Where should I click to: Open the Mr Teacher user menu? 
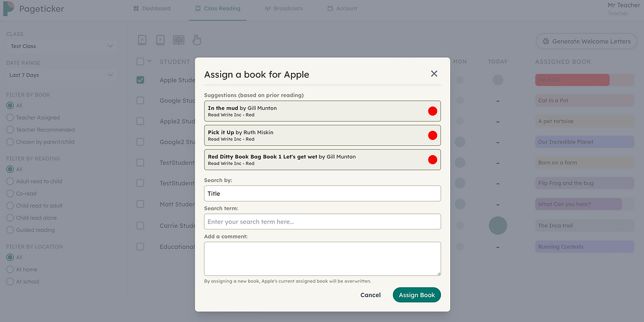pyautogui.click(x=624, y=9)
